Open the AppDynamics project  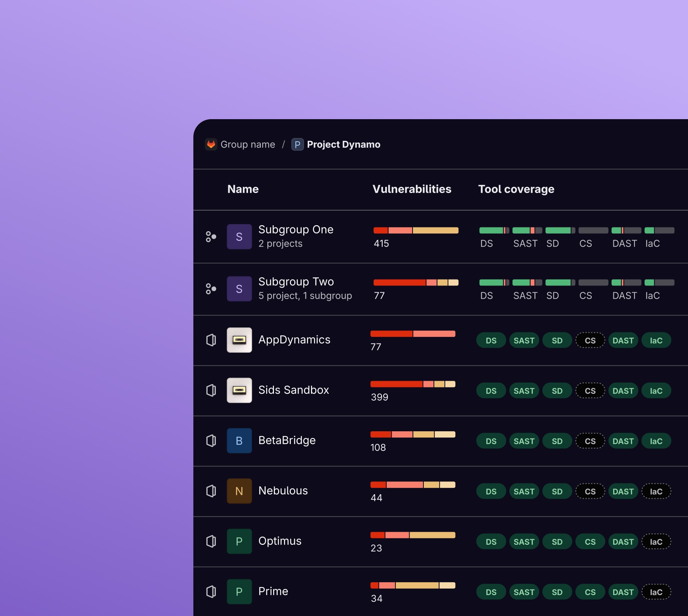click(x=294, y=340)
